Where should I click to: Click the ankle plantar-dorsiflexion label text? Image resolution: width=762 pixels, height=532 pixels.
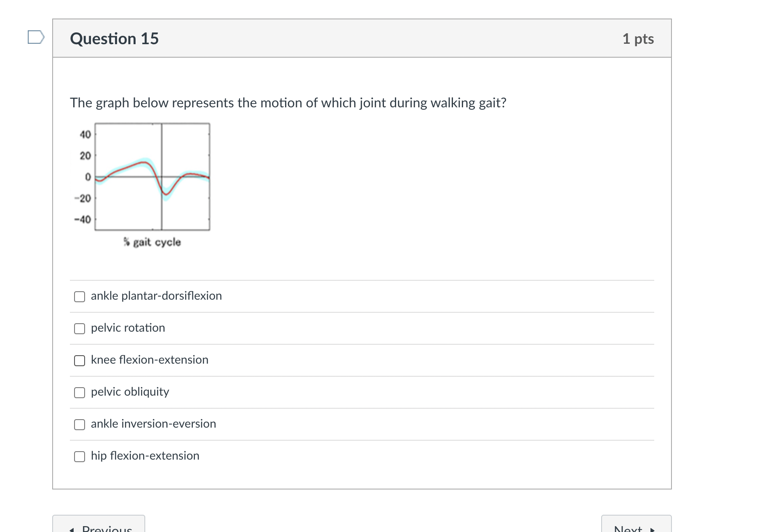click(156, 295)
